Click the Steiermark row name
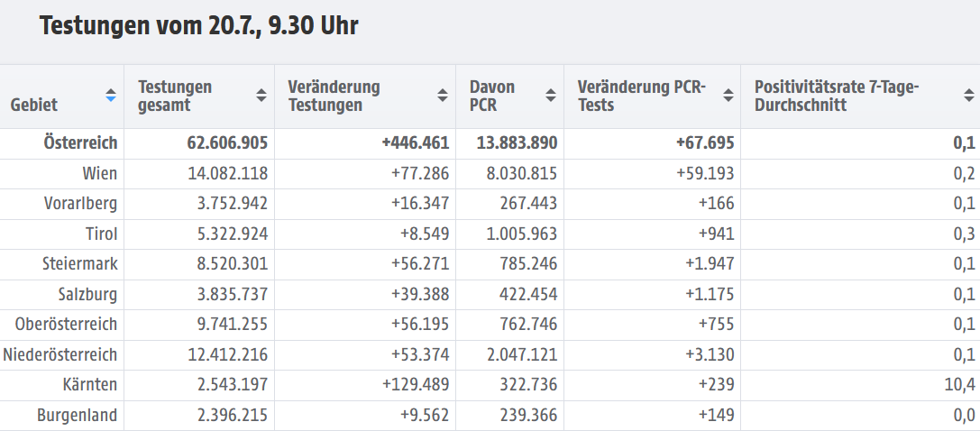This screenshot has width=980, height=431. (80, 264)
